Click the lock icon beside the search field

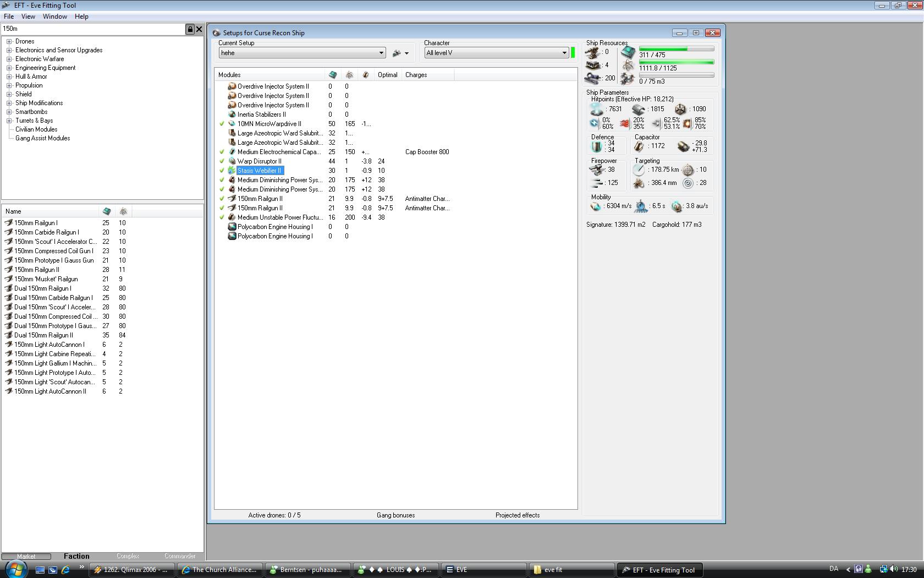click(190, 29)
